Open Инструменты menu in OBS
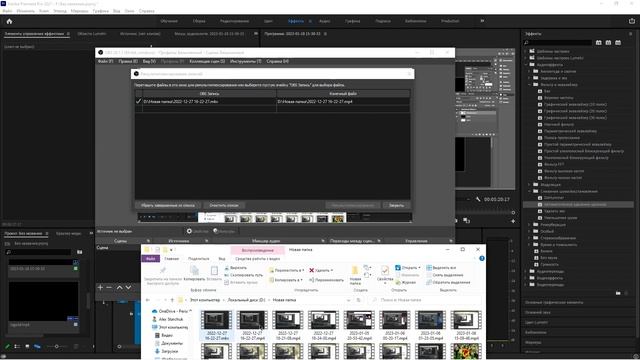The image size is (640, 360). pyautogui.click(x=246, y=61)
